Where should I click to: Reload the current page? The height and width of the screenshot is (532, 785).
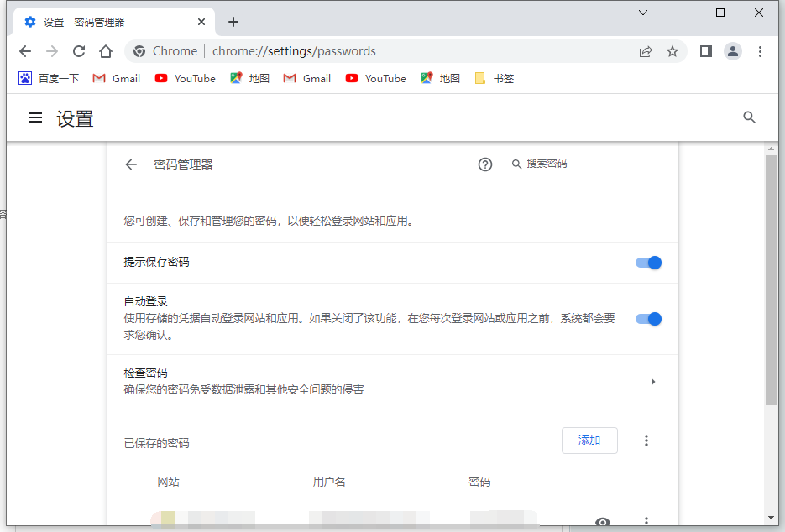coord(79,51)
